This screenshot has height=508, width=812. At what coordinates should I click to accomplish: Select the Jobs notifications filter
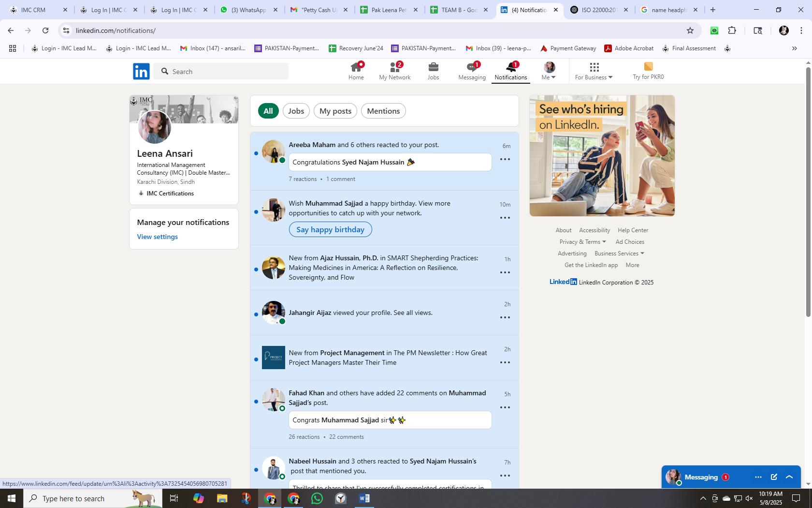point(296,111)
